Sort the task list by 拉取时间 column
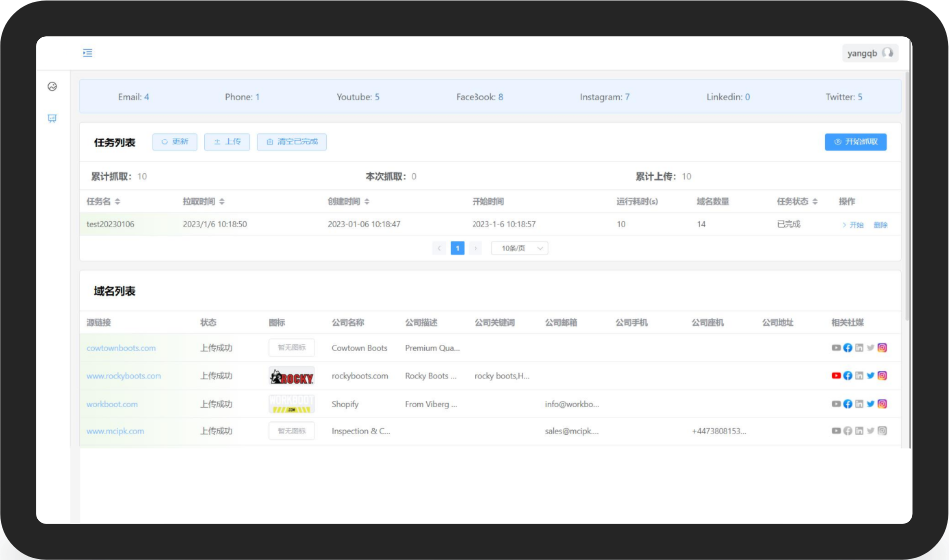Screen dimensions: 949x560 click(222, 202)
